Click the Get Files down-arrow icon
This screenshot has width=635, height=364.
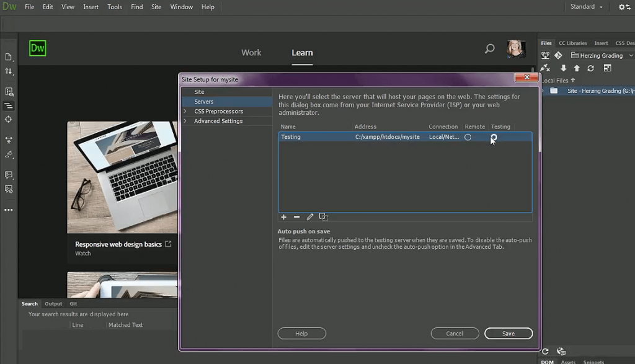(x=564, y=68)
